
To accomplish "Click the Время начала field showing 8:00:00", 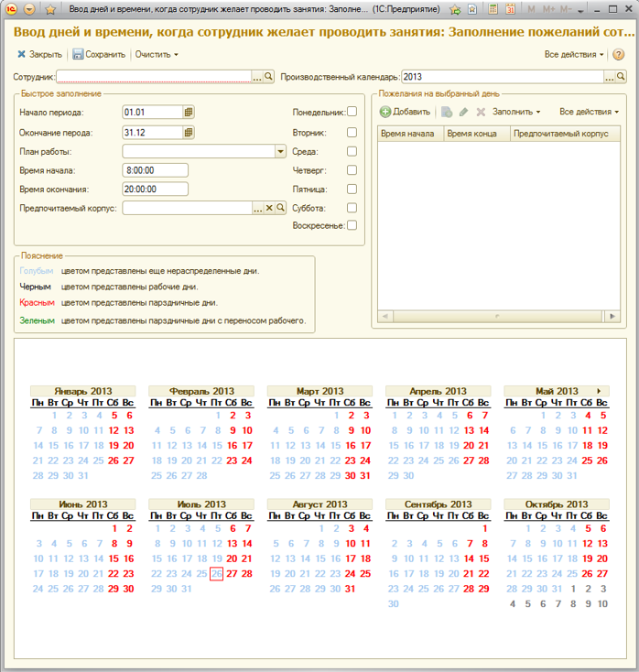I will 155,170.
